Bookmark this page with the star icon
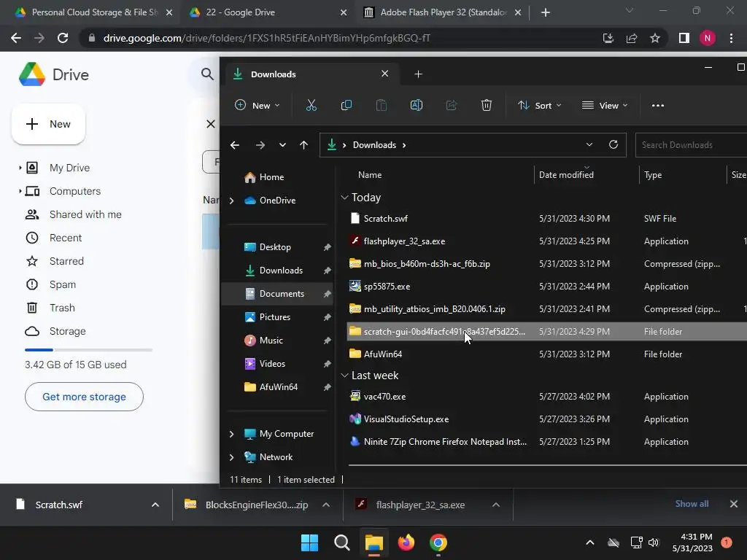The height and width of the screenshot is (560, 747). point(655,38)
